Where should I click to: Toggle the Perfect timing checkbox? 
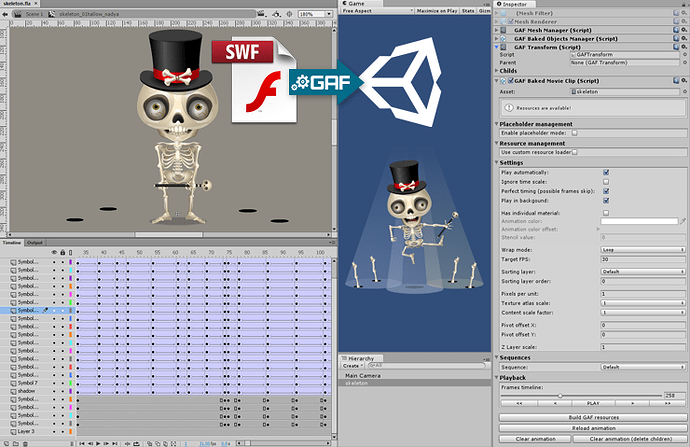(x=606, y=191)
